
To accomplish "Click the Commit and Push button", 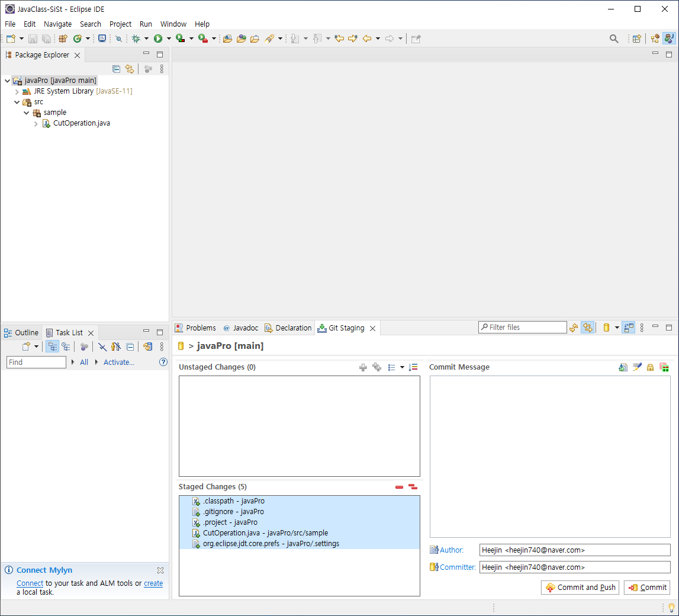I will [x=580, y=588].
